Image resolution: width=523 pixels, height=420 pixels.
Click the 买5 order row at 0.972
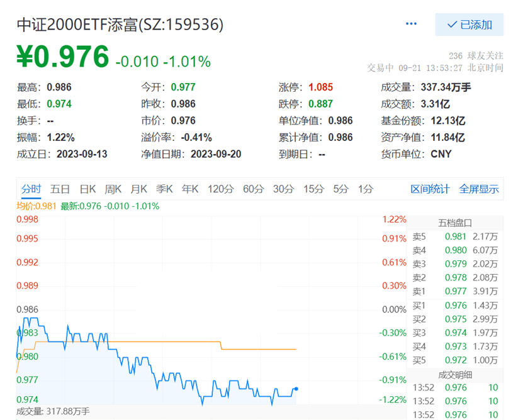click(x=455, y=360)
